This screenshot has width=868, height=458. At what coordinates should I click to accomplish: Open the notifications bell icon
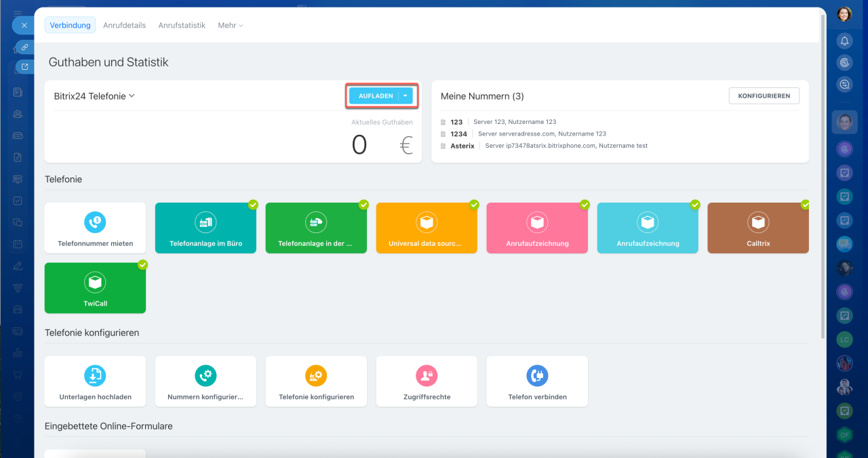click(844, 41)
